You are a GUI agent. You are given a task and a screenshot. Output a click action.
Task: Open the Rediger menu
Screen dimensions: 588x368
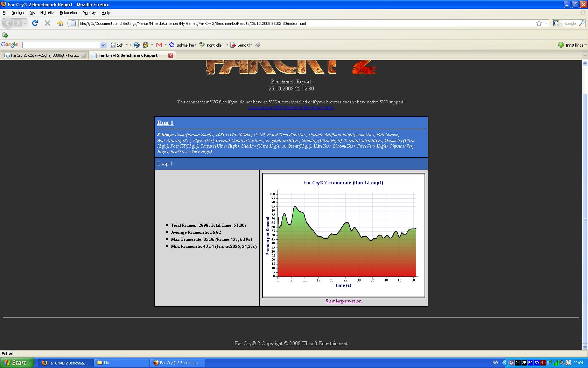(18, 13)
